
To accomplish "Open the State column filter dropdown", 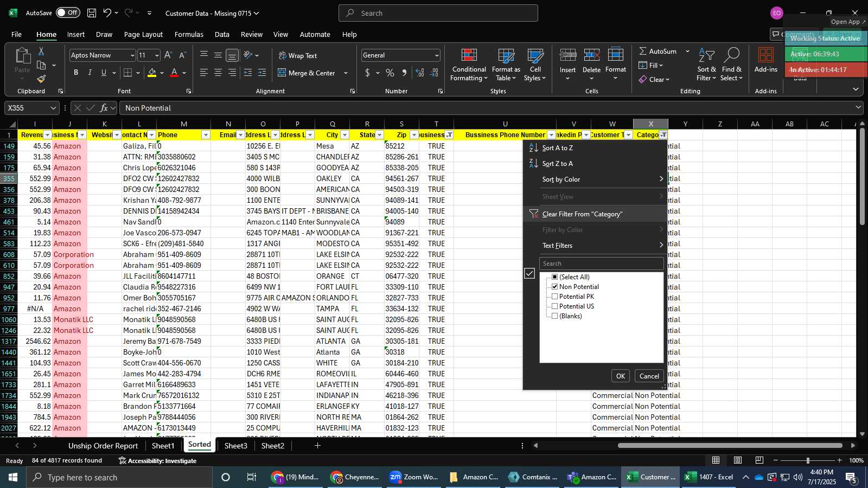I will tap(379, 135).
